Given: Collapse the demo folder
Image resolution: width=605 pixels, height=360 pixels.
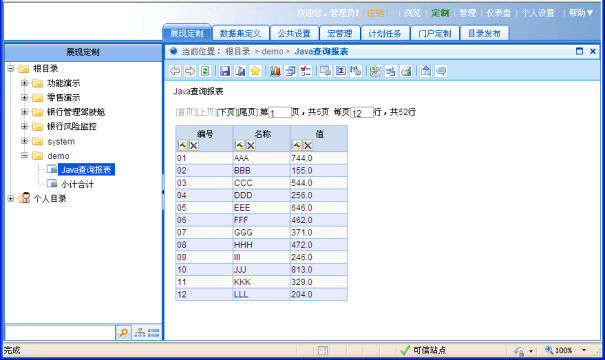Looking at the screenshot, I should 24,155.
